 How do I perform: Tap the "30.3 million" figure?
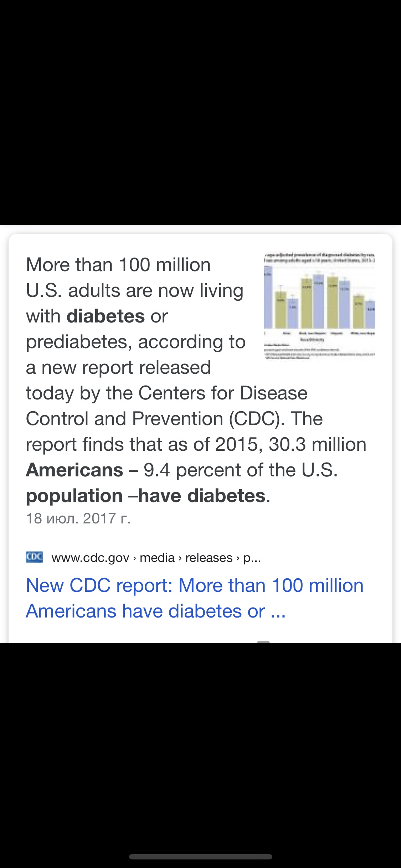(x=317, y=445)
